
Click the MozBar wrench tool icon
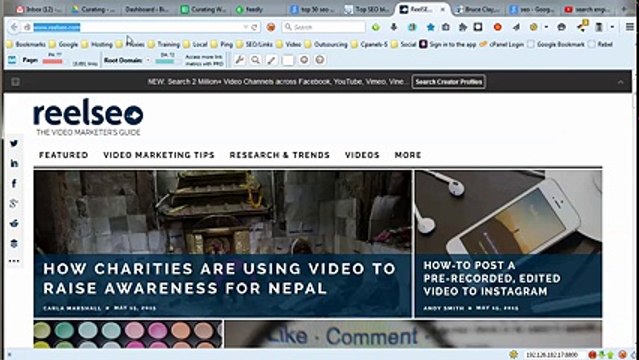tap(240, 60)
